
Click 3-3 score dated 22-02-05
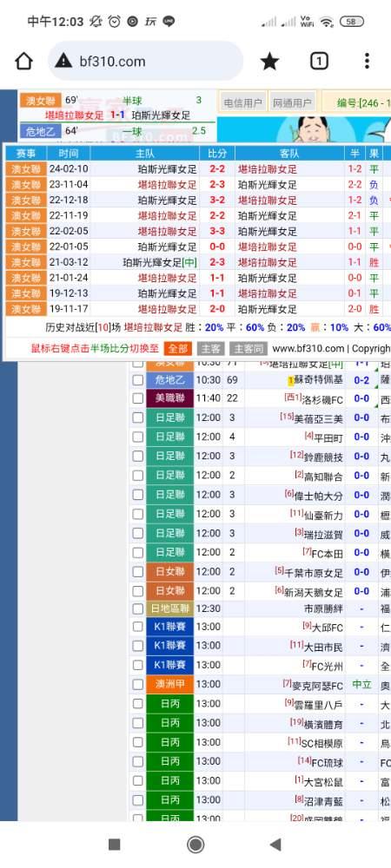point(217,231)
